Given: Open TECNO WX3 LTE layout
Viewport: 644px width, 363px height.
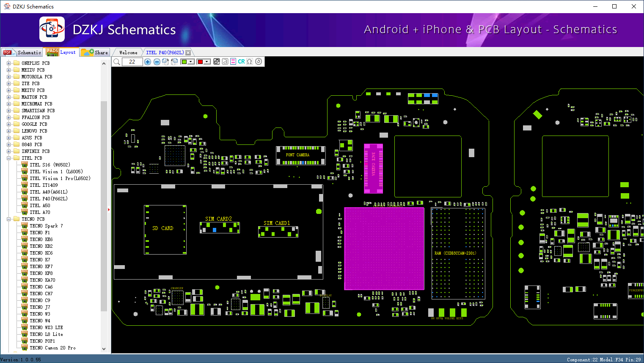Looking at the screenshot, I should pos(46,327).
